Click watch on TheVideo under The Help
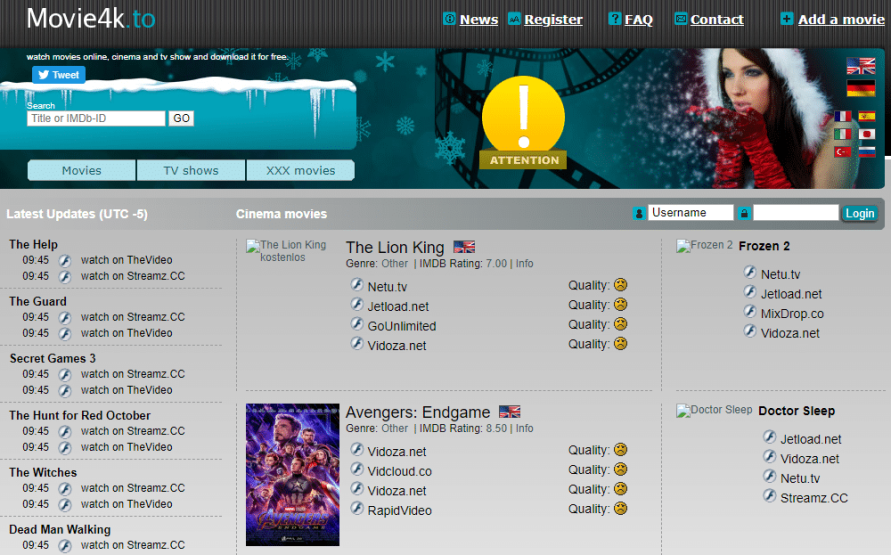 click(126, 260)
